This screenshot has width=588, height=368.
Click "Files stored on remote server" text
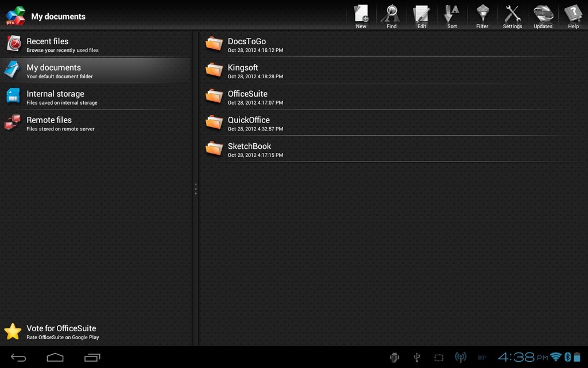[x=60, y=129]
